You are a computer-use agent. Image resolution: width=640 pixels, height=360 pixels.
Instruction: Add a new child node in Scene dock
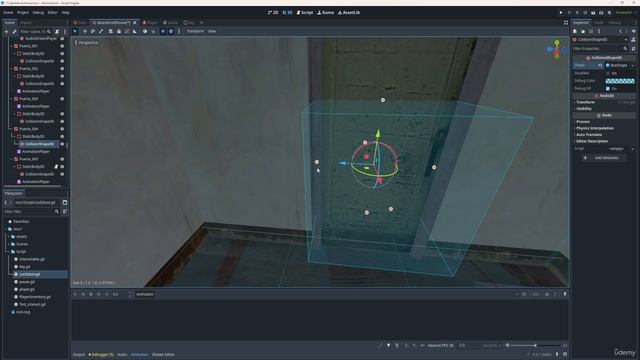(6, 31)
